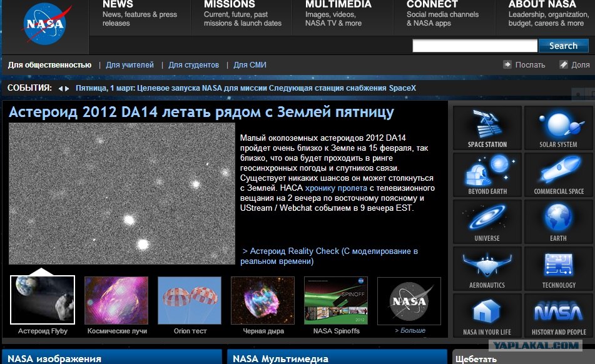Focus the site search input field
Viewport: 595px width, 364px height.
[475, 46]
